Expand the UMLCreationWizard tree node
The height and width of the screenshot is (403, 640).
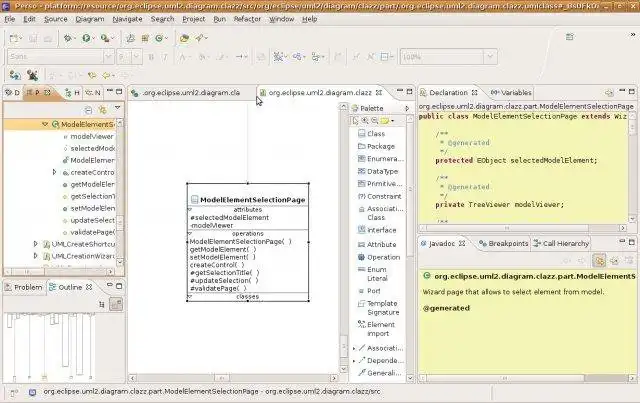point(36,256)
